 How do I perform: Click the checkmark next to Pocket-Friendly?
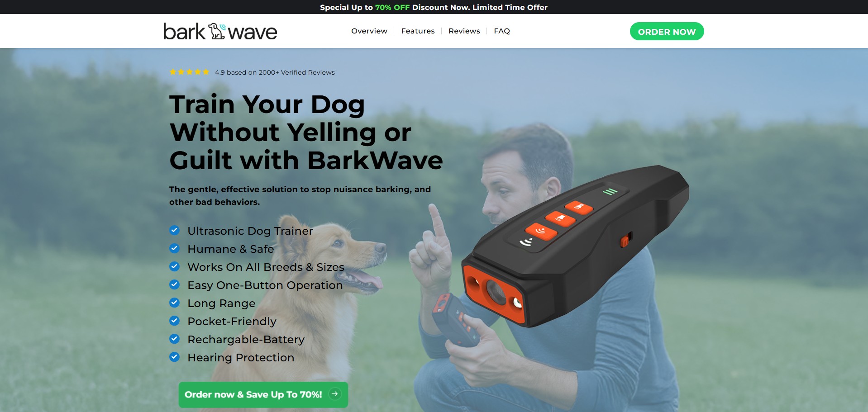click(x=174, y=321)
